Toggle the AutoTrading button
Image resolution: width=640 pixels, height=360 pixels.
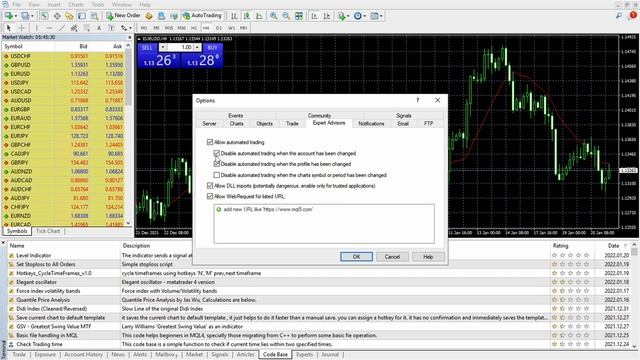coord(202,16)
